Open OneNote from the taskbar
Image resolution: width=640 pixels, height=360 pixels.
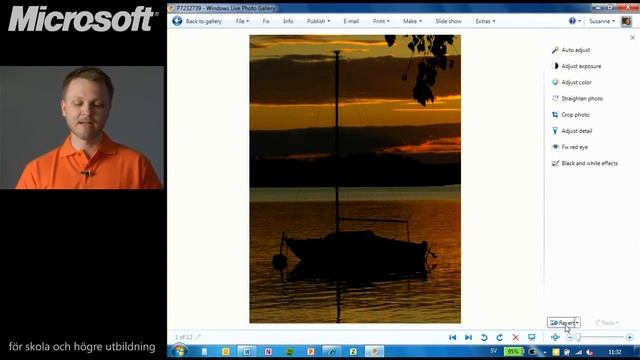(268, 351)
